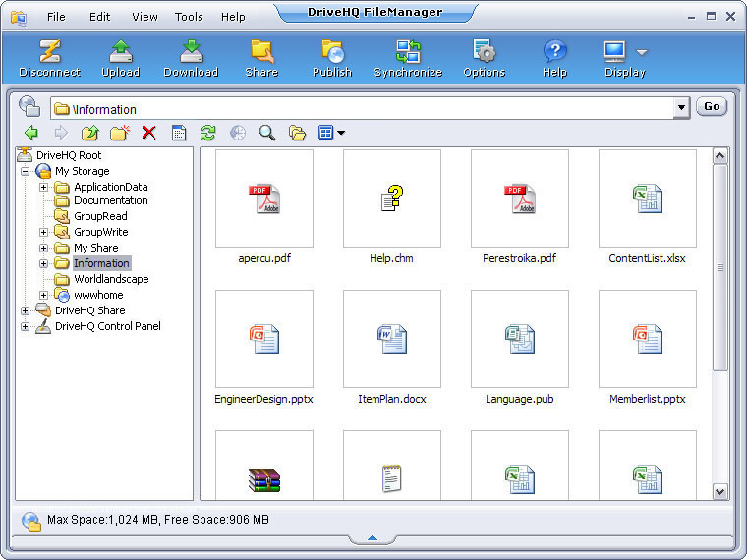Select EngineerDesign.pptx presentation
The image size is (747, 560).
[264, 339]
